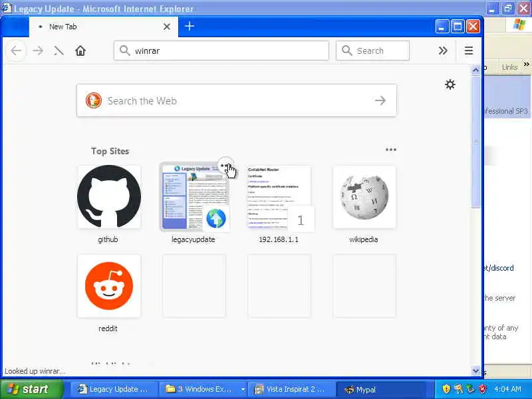
Task: Open the 192.168.1.1 top site tile
Action: coord(279,197)
